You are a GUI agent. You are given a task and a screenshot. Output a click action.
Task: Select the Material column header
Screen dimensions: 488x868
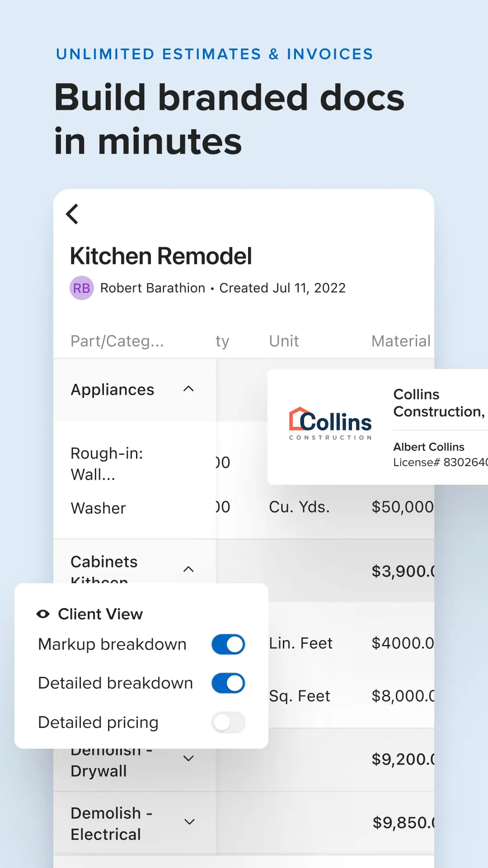tap(400, 341)
